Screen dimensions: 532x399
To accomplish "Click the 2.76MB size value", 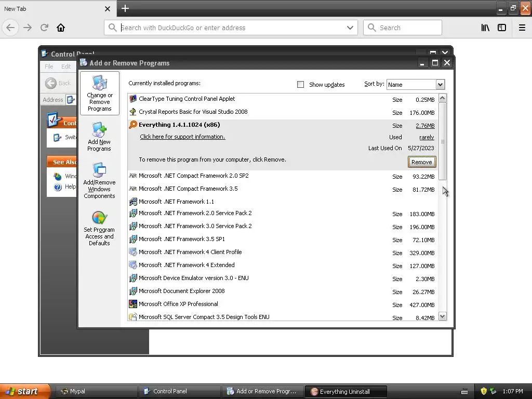I will (x=425, y=126).
